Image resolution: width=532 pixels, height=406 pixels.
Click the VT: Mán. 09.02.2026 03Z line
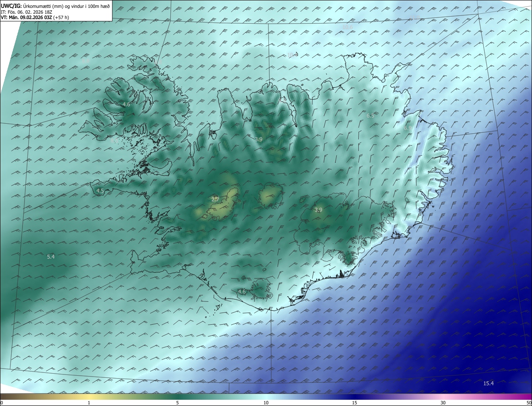click(x=35, y=17)
